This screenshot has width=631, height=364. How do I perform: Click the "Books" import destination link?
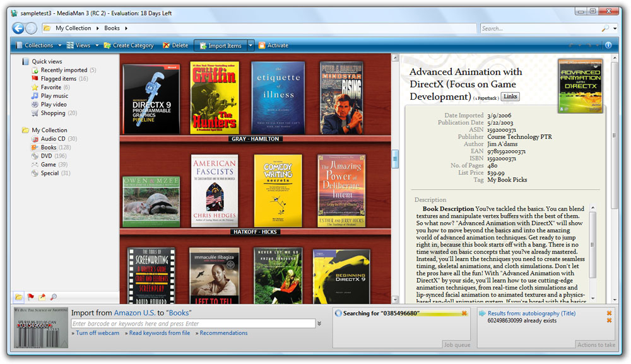click(x=179, y=313)
